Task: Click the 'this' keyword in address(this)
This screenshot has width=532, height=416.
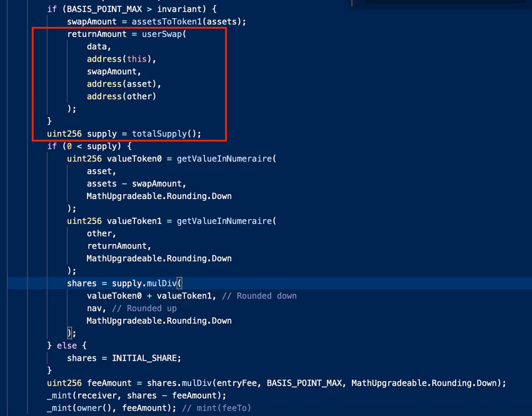Action: [137, 59]
